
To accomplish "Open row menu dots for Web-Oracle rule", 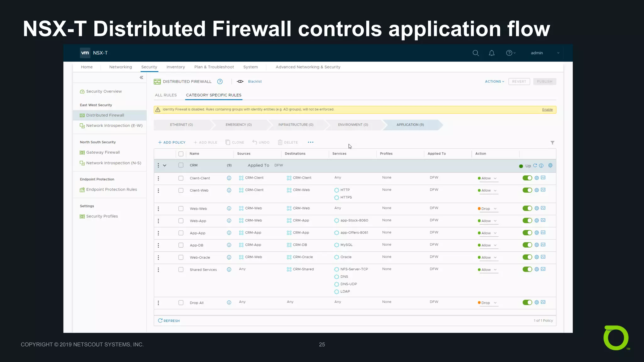I will [158, 258].
